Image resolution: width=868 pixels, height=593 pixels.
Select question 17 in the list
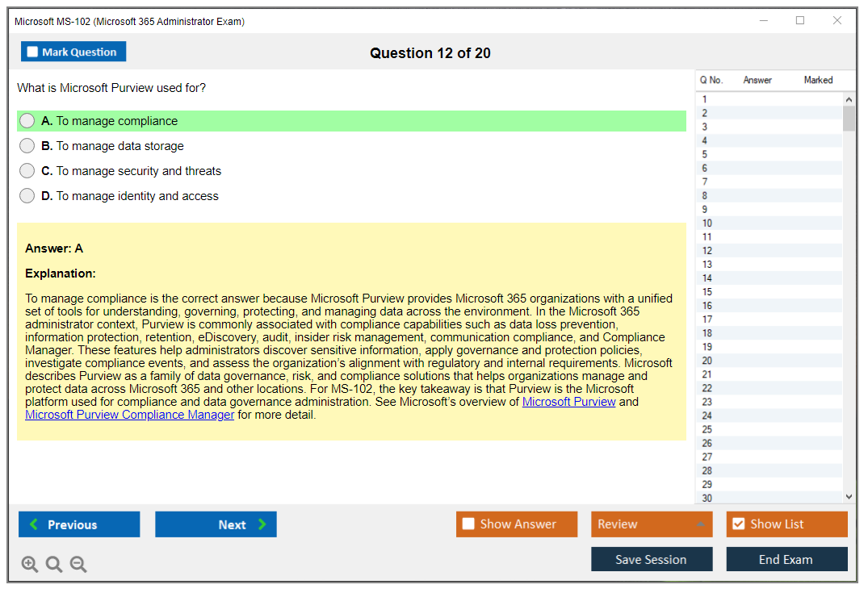(x=769, y=319)
